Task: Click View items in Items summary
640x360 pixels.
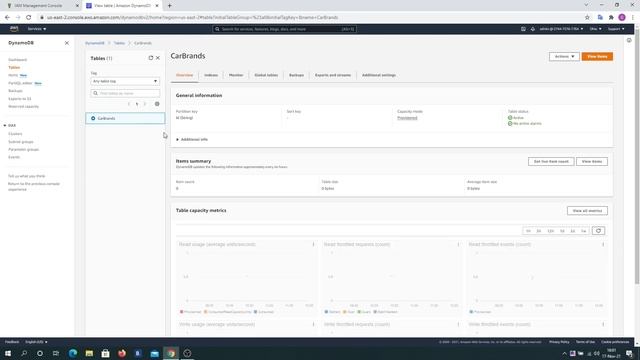Action: pyautogui.click(x=592, y=162)
